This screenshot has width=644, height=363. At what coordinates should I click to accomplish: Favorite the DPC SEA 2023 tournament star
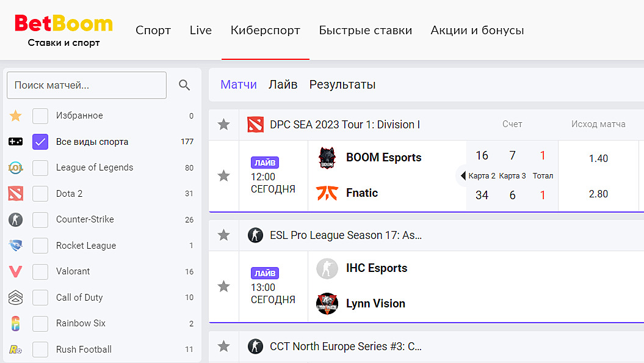point(224,125)
